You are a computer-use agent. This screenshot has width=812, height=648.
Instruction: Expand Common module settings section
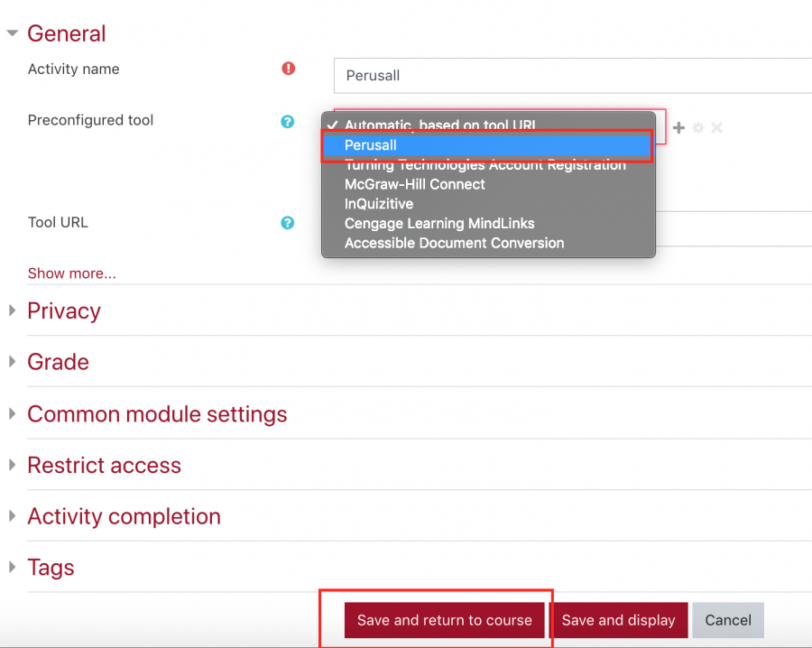(x=13, y=413)
